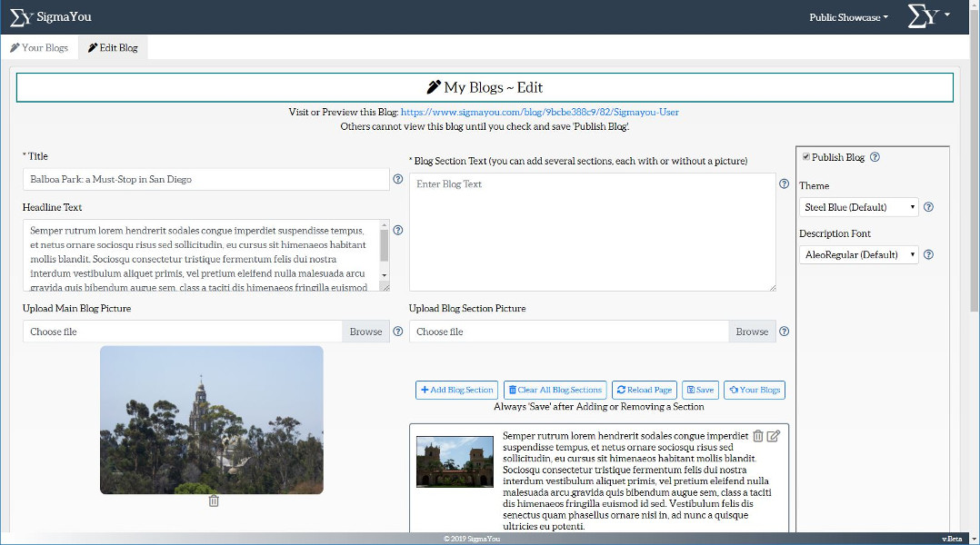Screen dimensions: 980x545
Task: Browse for Blog Section Picture file
Action: coord(752,332)
